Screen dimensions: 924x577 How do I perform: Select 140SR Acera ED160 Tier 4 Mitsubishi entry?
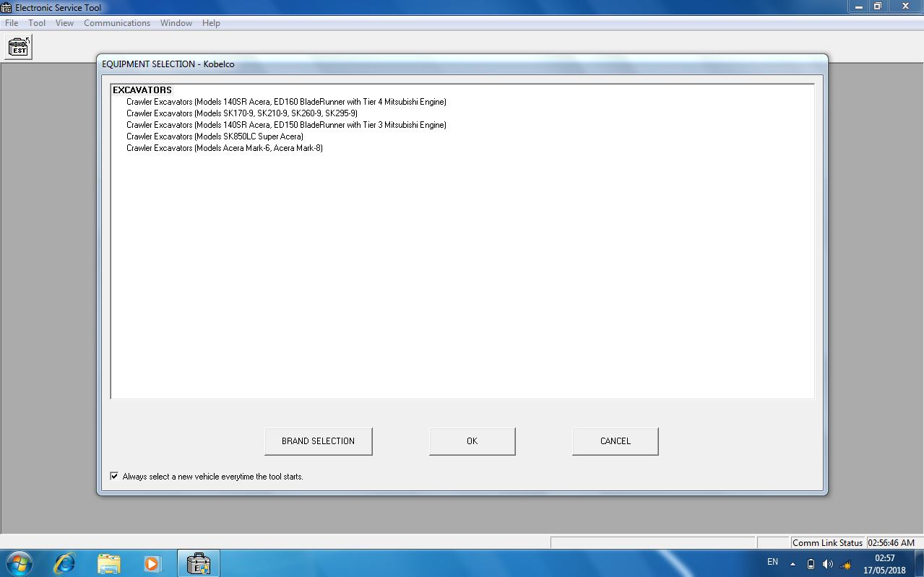pyautogui.click(x=286, y=102)
